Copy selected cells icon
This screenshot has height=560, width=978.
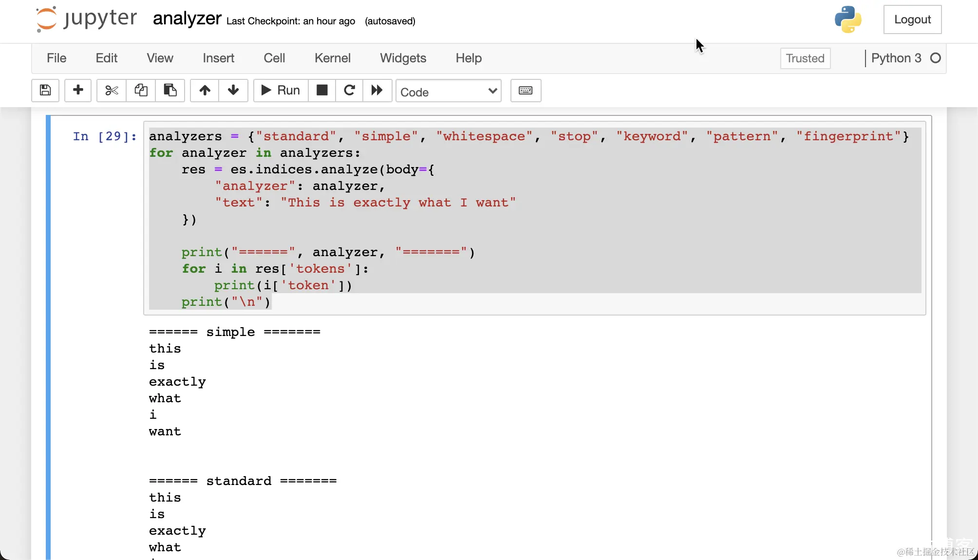[x=141, y=91]
